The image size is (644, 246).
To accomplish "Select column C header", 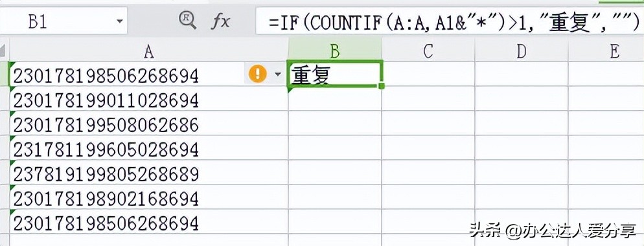I will click(x=428, y=51).
